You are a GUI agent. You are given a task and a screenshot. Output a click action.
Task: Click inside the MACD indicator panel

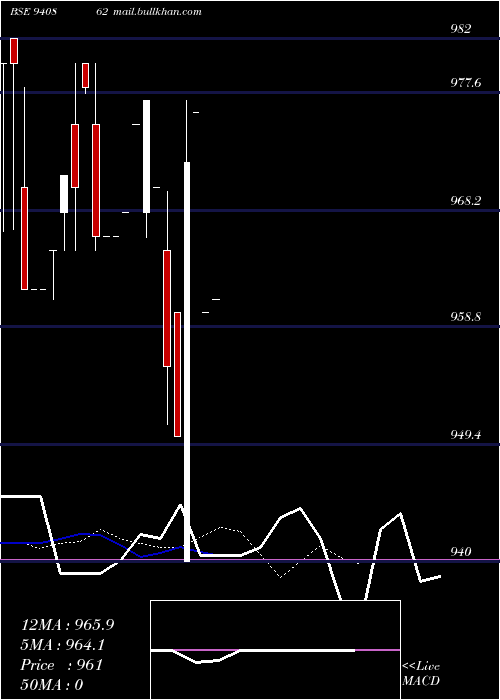point(275,650)
